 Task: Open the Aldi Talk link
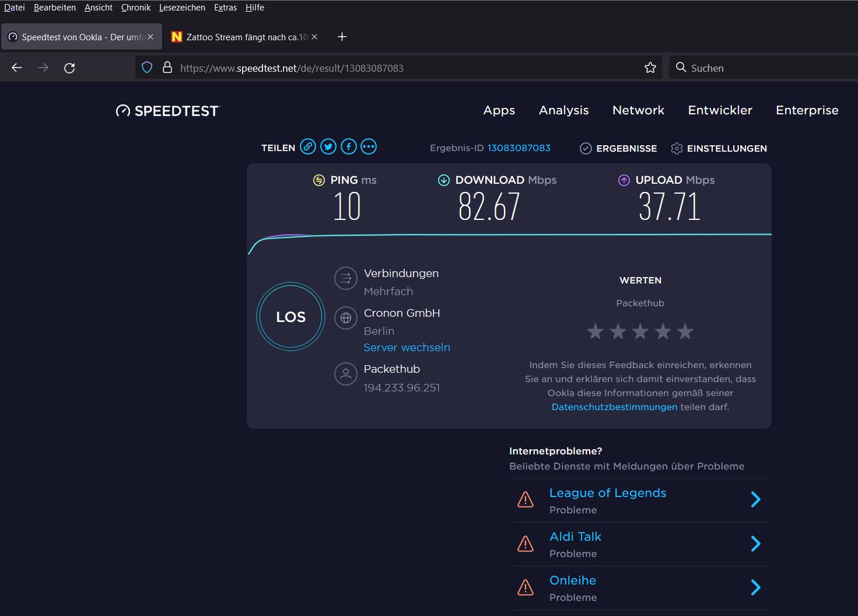(x=575, y=537)
